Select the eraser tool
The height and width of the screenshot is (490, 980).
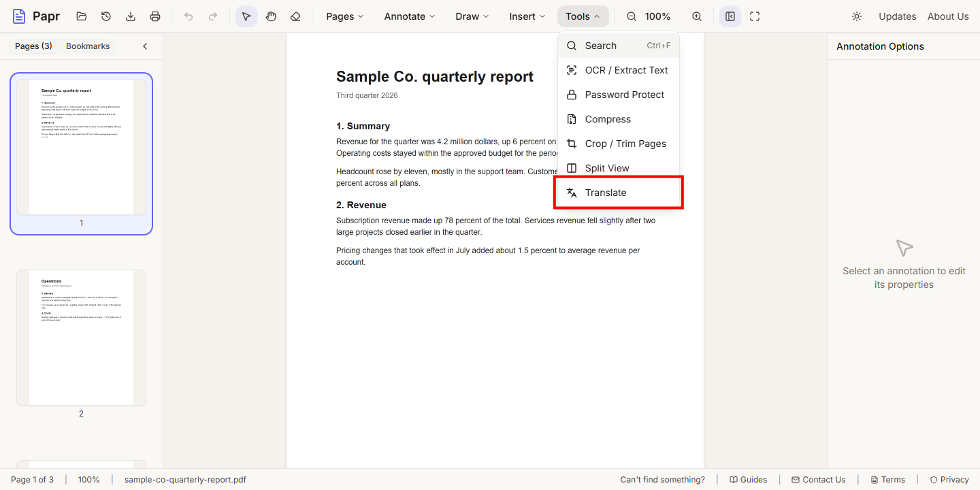(295, 16)
